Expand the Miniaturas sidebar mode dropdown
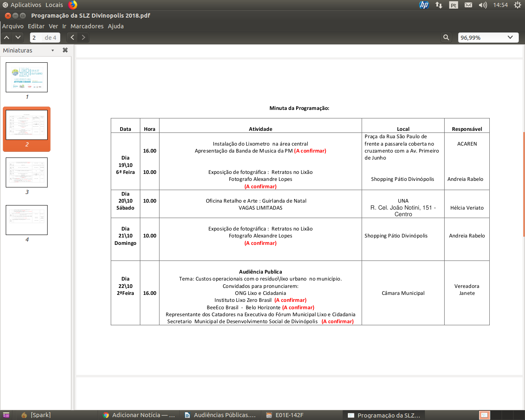525x420 pixels. point(52,50)
